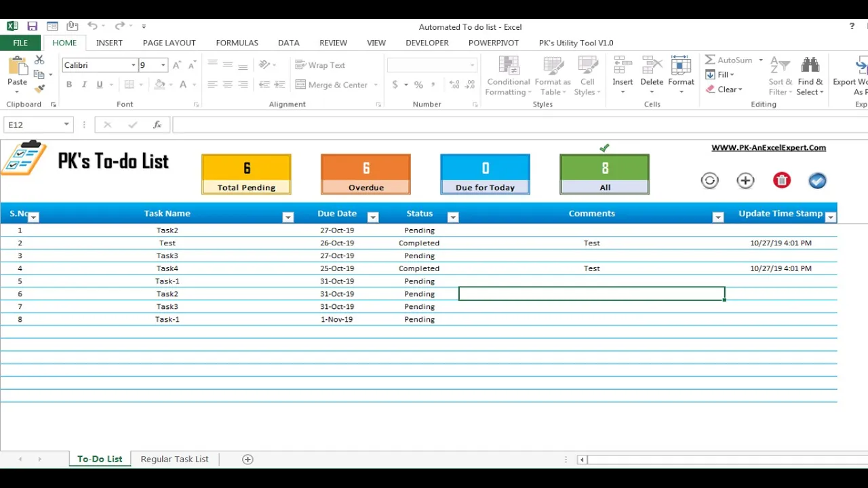
Task: Click the red delete trash icon
Action: [x=782, y=180]
